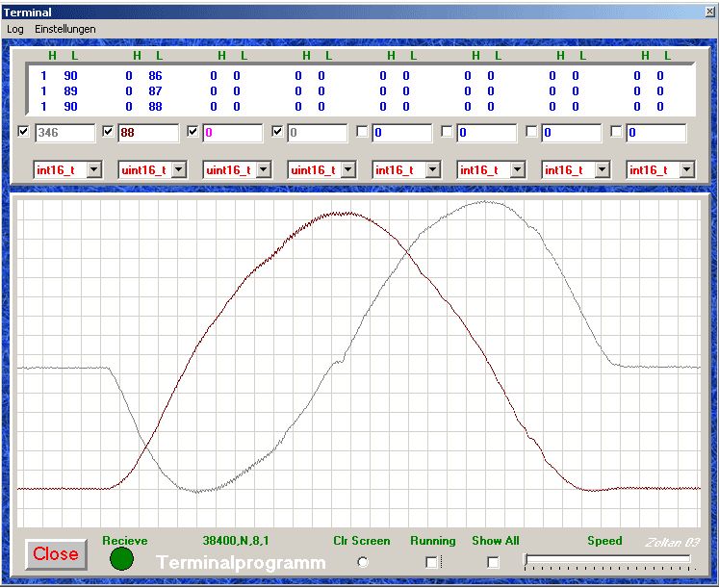Click the dark red curve peak on graph

(340, 213)
